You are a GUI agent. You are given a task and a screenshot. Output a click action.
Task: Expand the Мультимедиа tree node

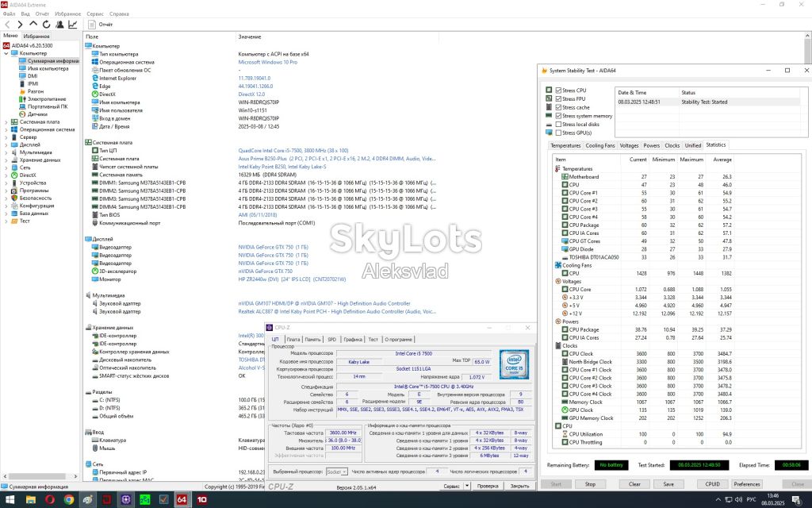(x=6, y=152)
